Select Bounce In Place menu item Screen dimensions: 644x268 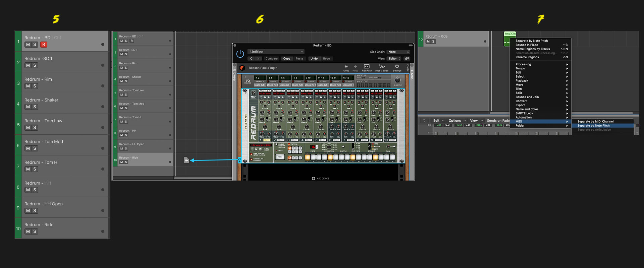pos(541,45)
